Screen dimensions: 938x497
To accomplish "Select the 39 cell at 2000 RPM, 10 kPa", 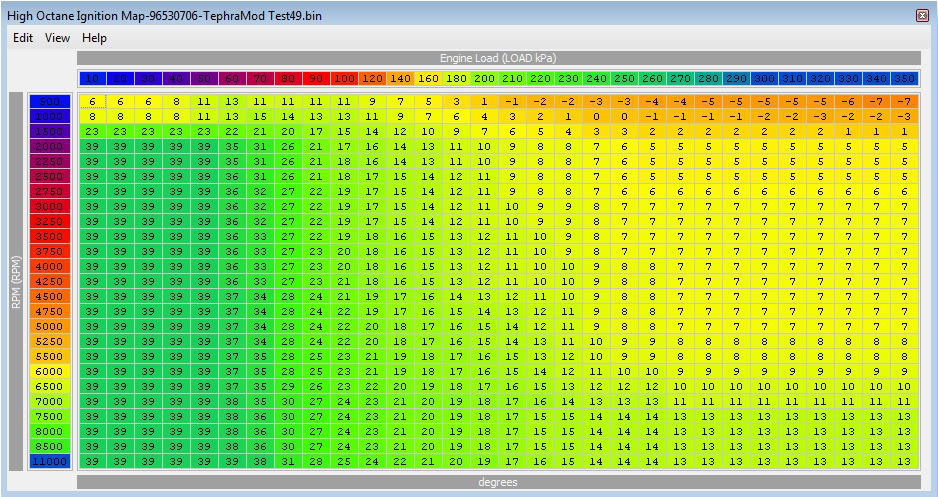I will [92, 146].
